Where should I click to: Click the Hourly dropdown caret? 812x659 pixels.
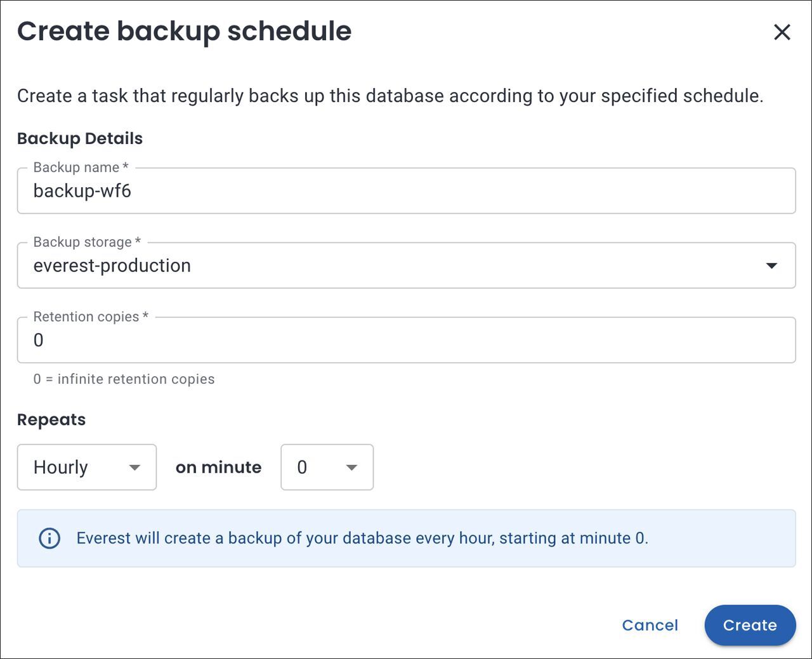pyautogui.click(x=134, y=467)
